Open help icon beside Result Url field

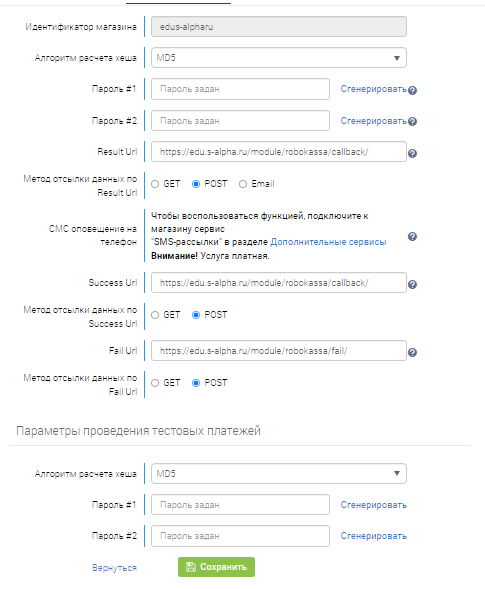[x=412, y=154]
